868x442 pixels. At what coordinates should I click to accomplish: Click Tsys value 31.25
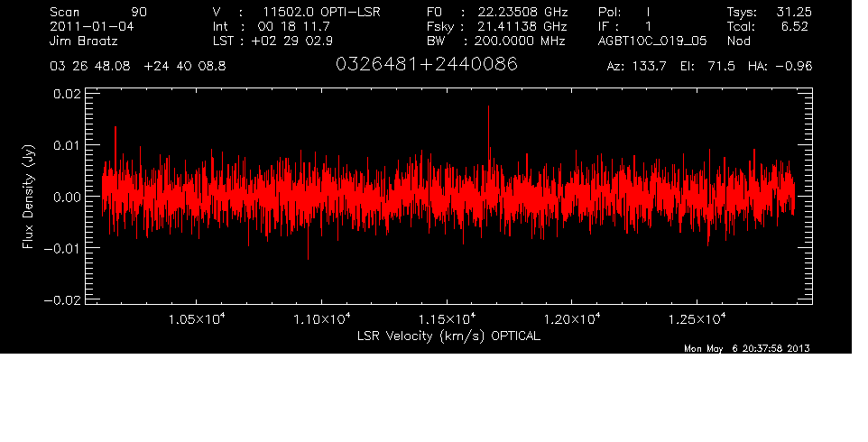[x=794, y=12]
